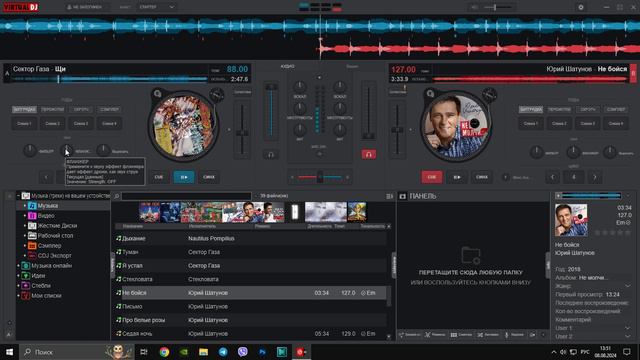Click album cover in info panel
Screen dimensions: 640x360
[x=571, y=220]
